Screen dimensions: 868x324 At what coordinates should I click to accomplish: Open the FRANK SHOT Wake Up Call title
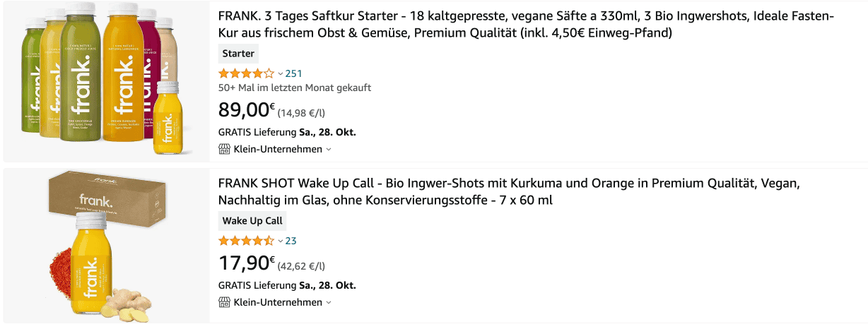509,192
